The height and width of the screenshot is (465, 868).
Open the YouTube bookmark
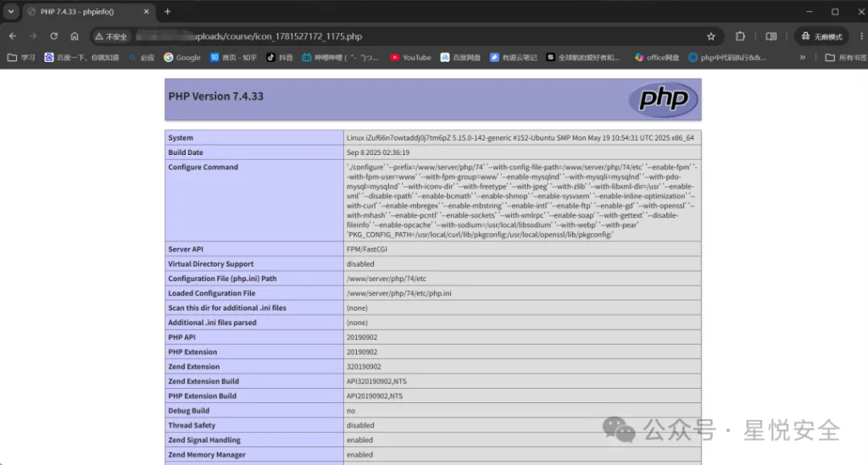[x=410, y=58]
